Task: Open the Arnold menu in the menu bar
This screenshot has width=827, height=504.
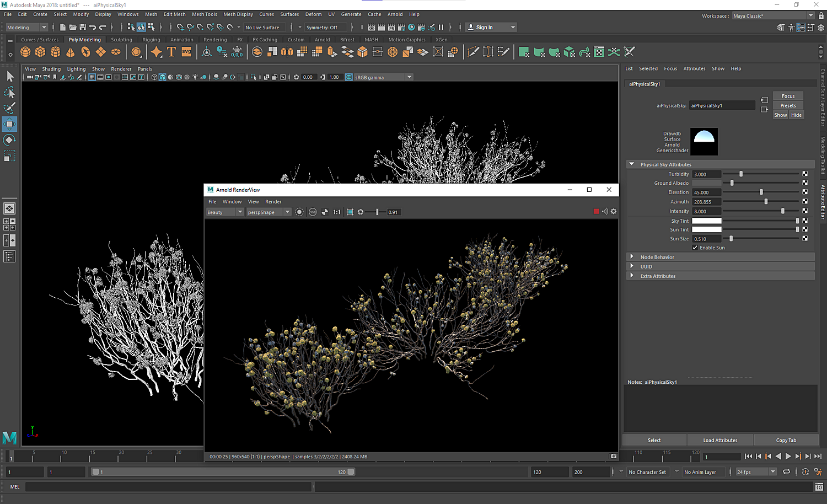Action: coord(395,14)
